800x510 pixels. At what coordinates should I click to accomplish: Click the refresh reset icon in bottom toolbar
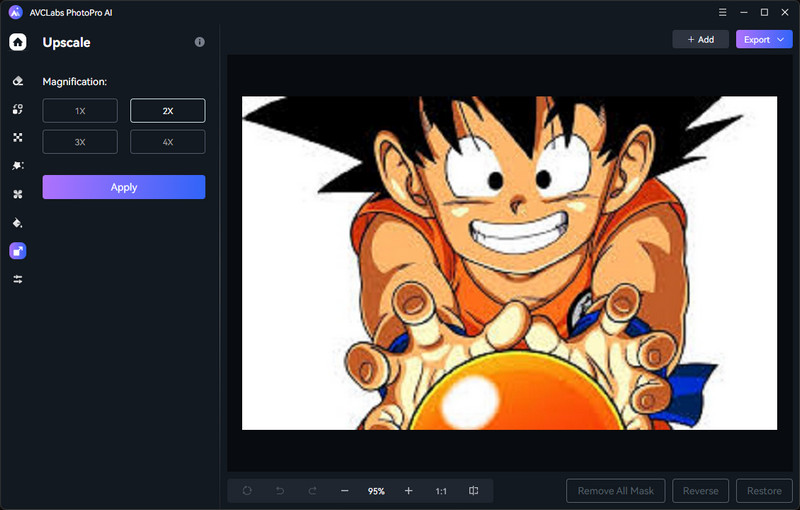[x=247, y=491]
